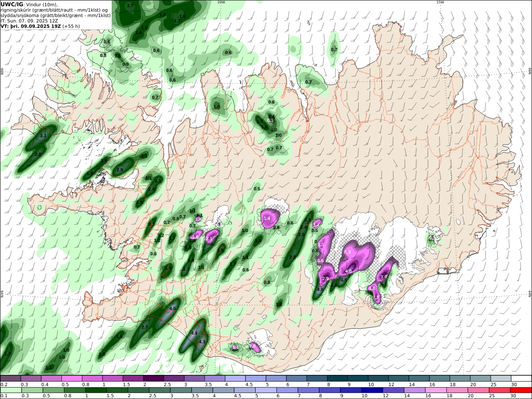Viewport: 532px width, 399px height.
Task: Click the 'rigning/skúrir' legend description line
Action: tap(54, 10)
